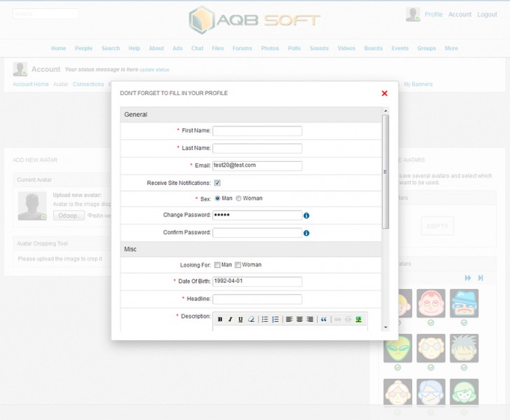The width and height of the screenshot is (510, 420).
Task: Click the check mark under bald pink avatar
Action: 431,323
